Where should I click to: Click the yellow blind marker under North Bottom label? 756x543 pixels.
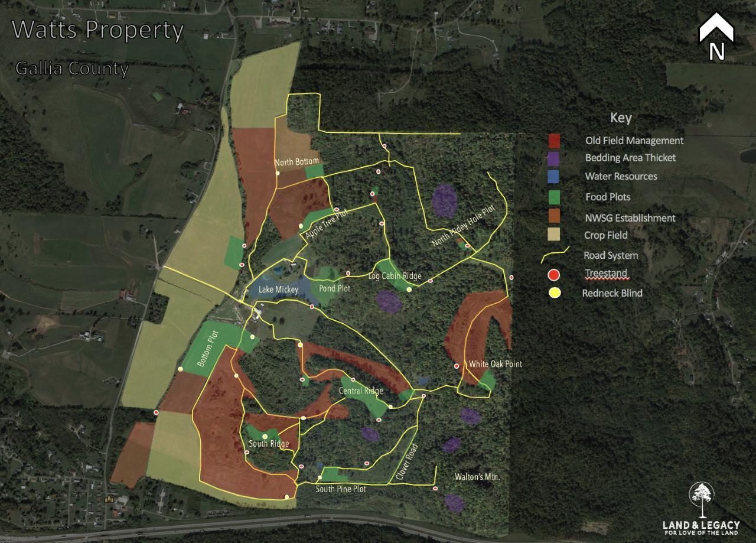click(x=278, y=173)
